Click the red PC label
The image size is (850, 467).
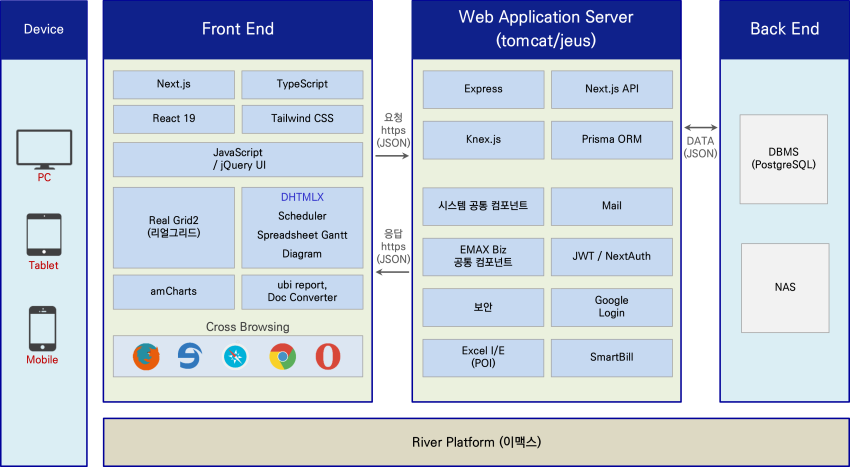(44, 178)
